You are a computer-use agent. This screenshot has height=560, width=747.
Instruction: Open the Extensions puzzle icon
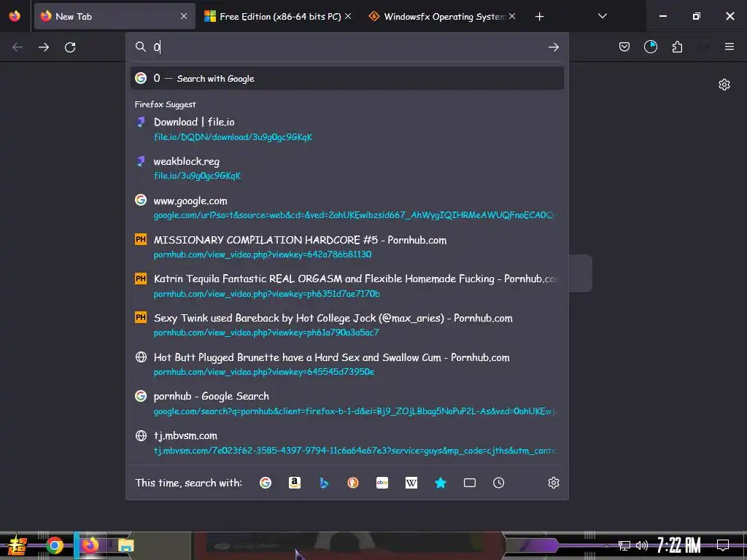click(677, 47)
